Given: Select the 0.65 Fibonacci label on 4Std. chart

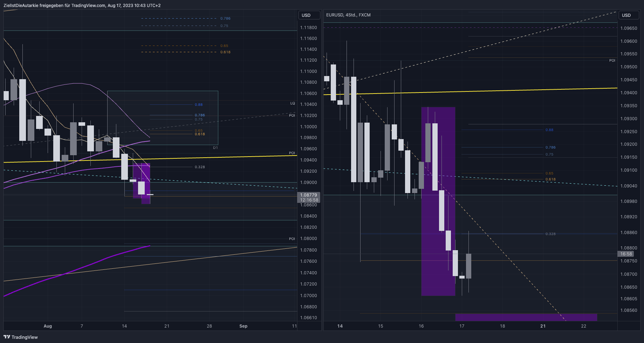Looking at the screenshot, I should 549,173.
